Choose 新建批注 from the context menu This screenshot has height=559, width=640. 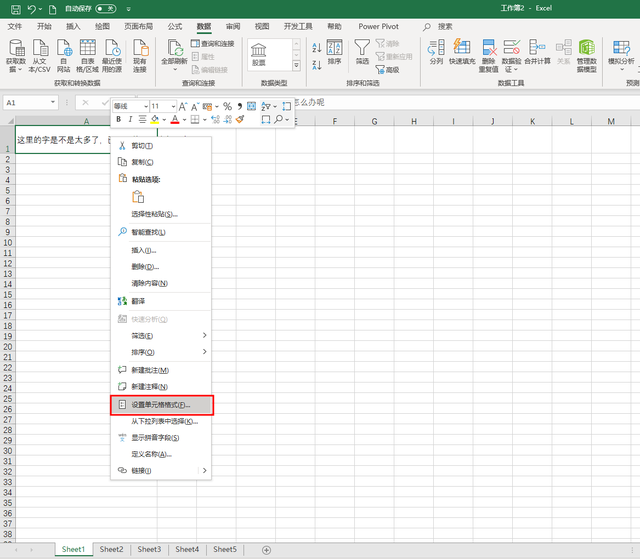(161, 370)
